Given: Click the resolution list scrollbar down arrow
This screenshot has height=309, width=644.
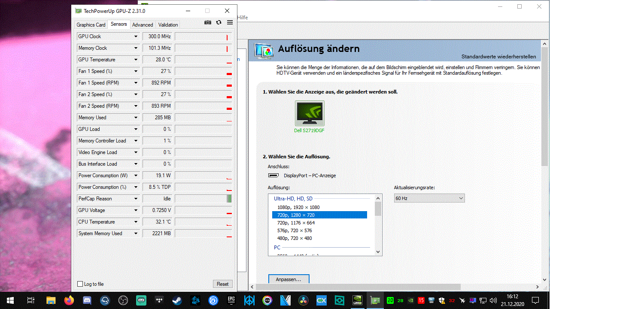Looking at the screenshot, I should (x=378, y=252).
